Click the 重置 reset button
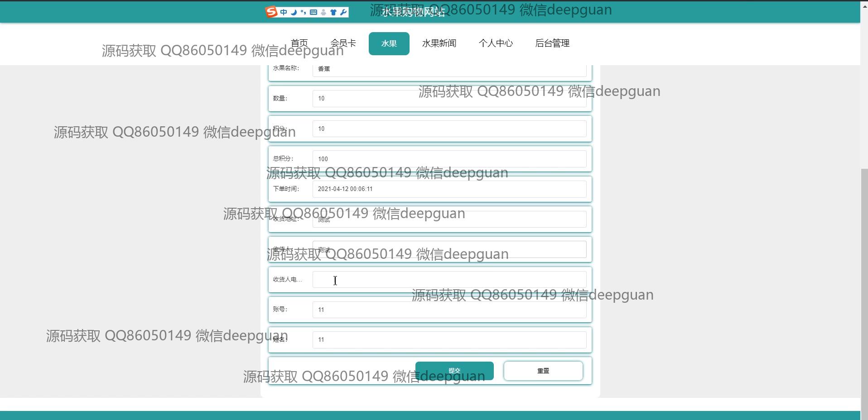This screenshot has width=868, height=420. pos(543,371)
